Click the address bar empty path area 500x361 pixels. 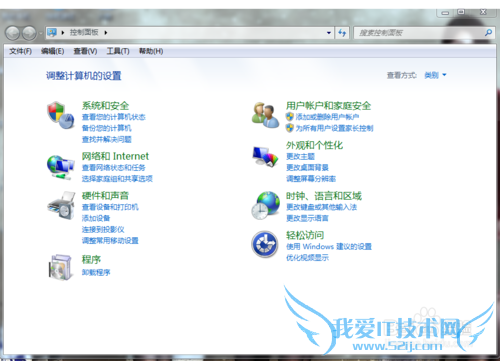tap(217, 33)
